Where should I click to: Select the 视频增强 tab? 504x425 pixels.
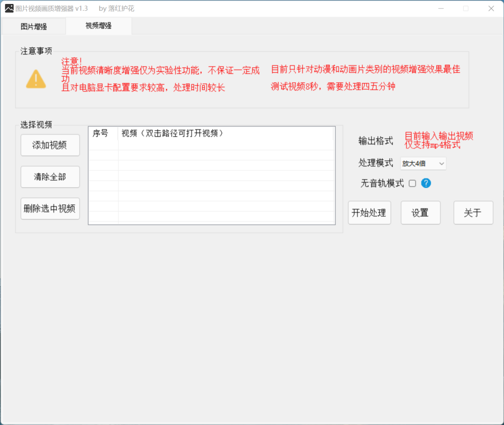[98, 26]
